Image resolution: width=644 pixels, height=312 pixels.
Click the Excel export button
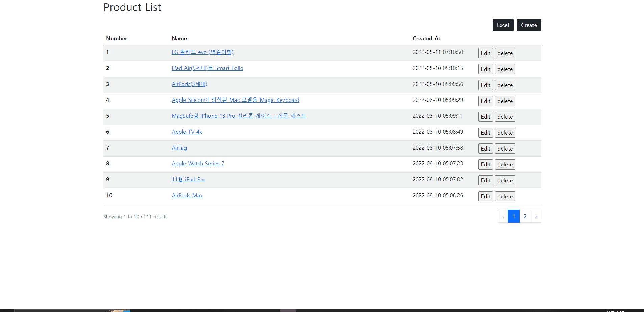pos(503,25)
